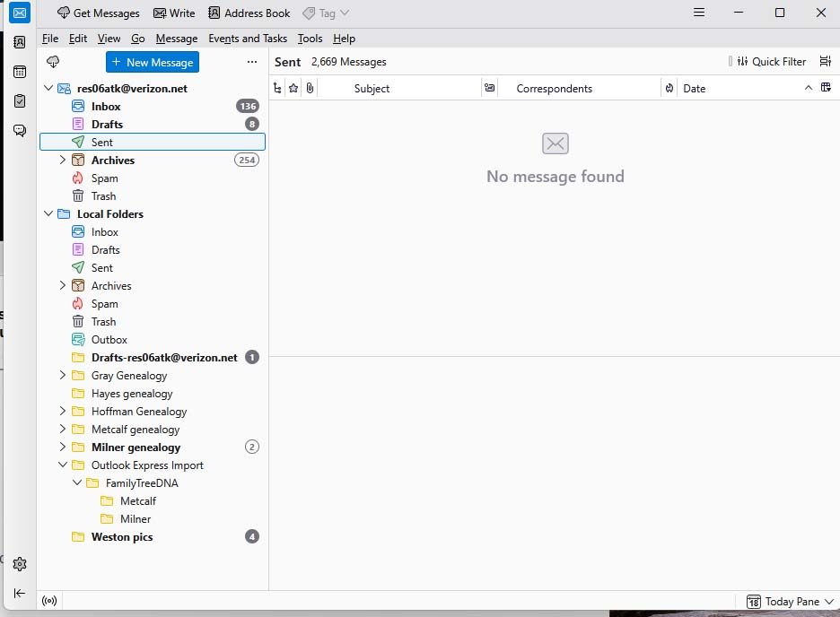840x617 pixels.
Task: Open Settings gear icon
Action: [19, 564]
